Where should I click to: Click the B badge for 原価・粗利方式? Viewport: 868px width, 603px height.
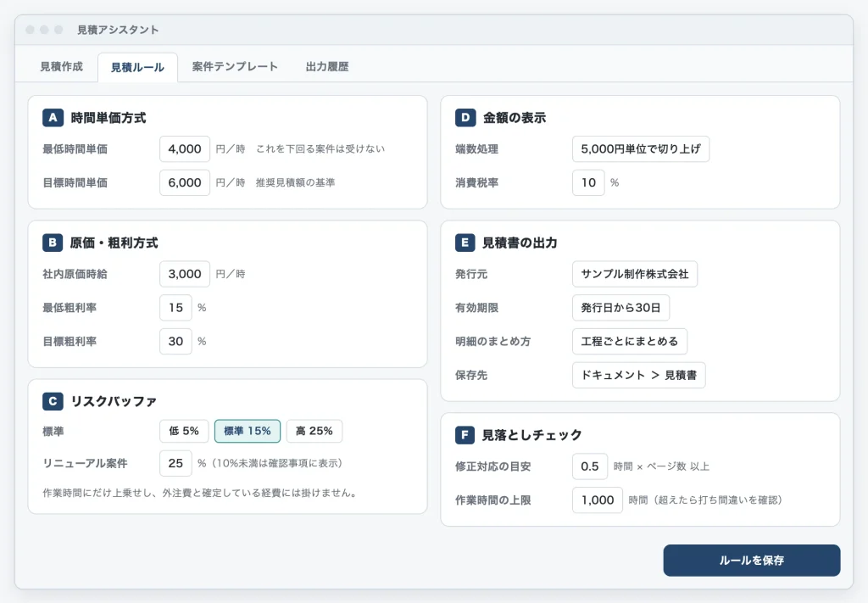tap(53, 243)
